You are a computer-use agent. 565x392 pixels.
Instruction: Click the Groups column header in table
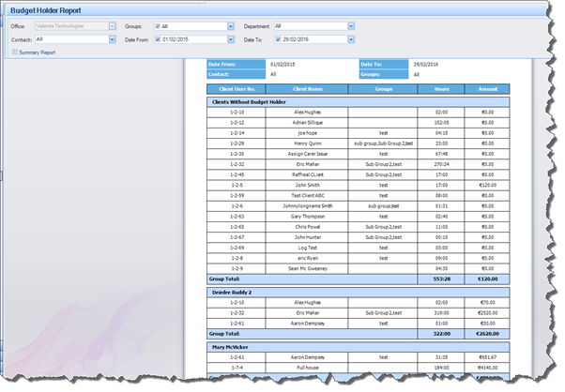pyautogui.click(x=383, y=89)
